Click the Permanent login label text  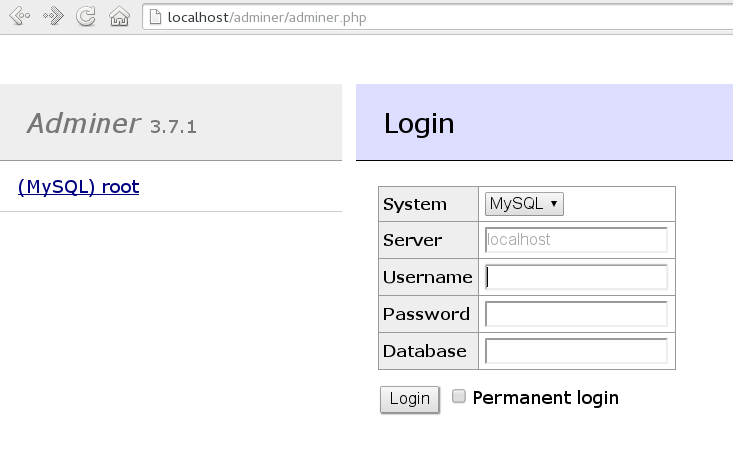click(x=545, y=398)
